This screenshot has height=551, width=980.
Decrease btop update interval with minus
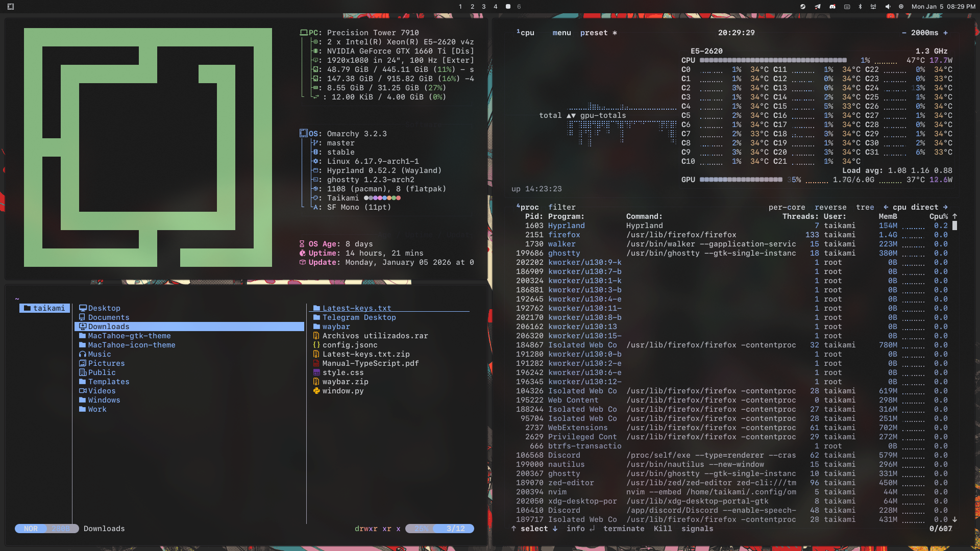(x=904, y=33)
